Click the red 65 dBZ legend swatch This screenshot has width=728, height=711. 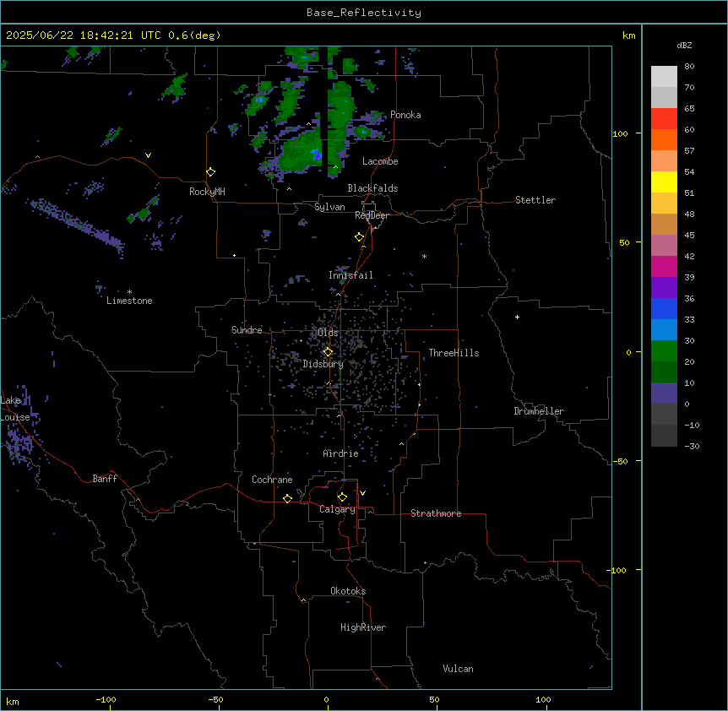coord(664,118)
